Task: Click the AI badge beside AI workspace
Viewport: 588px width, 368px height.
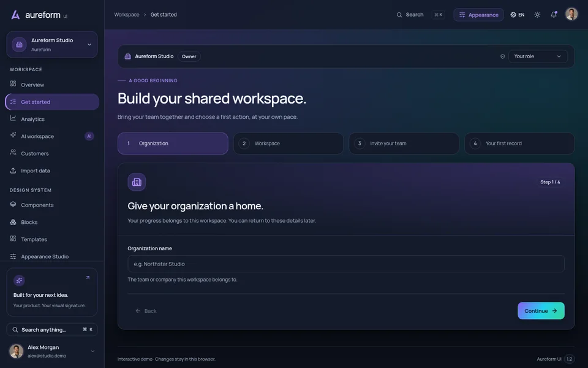Action: click(89, 136)
